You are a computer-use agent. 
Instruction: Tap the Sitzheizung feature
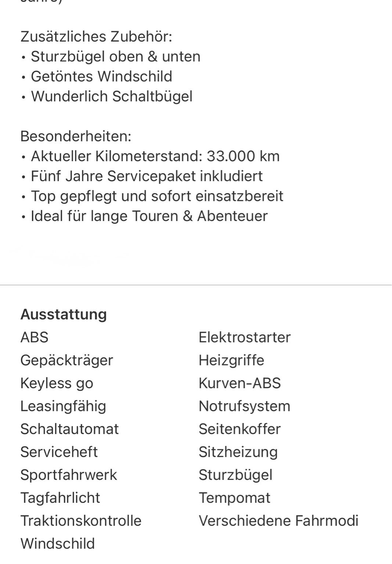(238, 452)
